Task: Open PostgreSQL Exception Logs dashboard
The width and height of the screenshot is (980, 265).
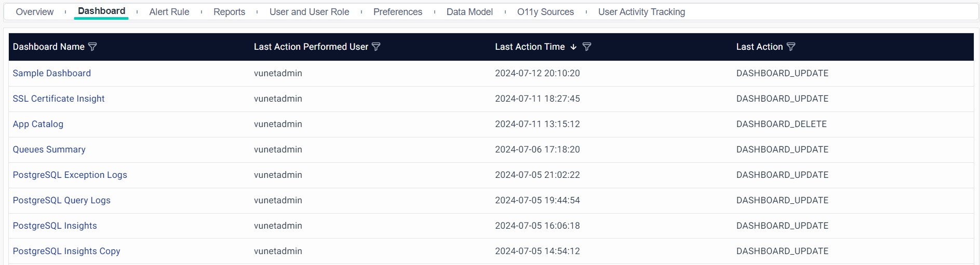Action: [x=70, y=175]
